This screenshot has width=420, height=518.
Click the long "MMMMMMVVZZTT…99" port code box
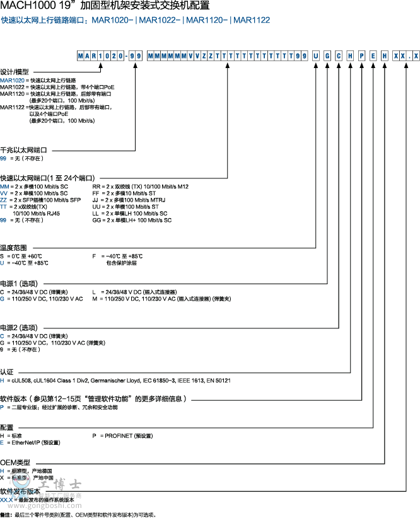click(x=228, y=56)
